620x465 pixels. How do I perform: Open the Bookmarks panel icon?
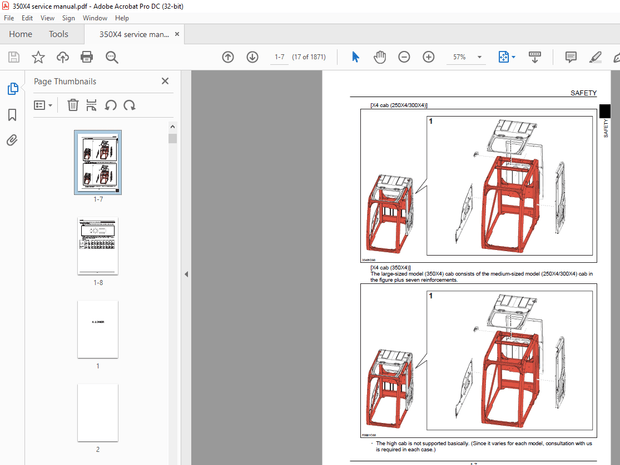click(x=12, y=115)
